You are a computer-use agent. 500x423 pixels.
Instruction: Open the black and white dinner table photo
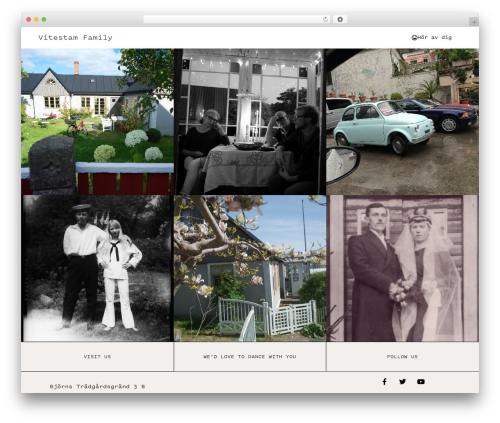(x=250, y=122)
